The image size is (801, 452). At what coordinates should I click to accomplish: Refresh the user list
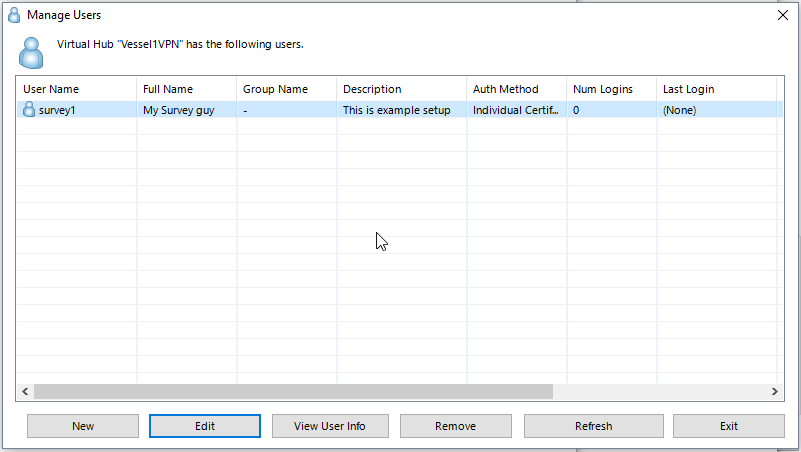coord(594,426)
